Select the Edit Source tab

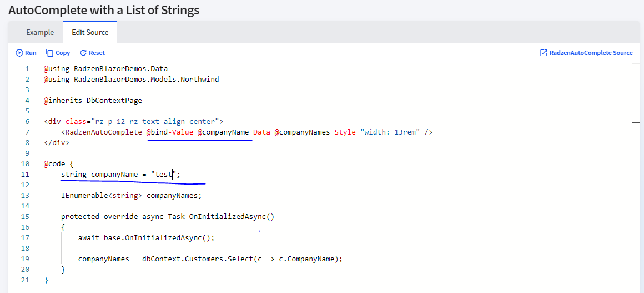point(90,32)
